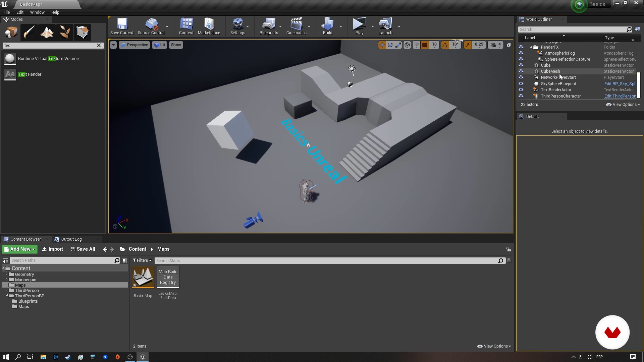Viewport: 644px width, 362px height.
Task: Click the World Outliner search field
Action: 572,29
